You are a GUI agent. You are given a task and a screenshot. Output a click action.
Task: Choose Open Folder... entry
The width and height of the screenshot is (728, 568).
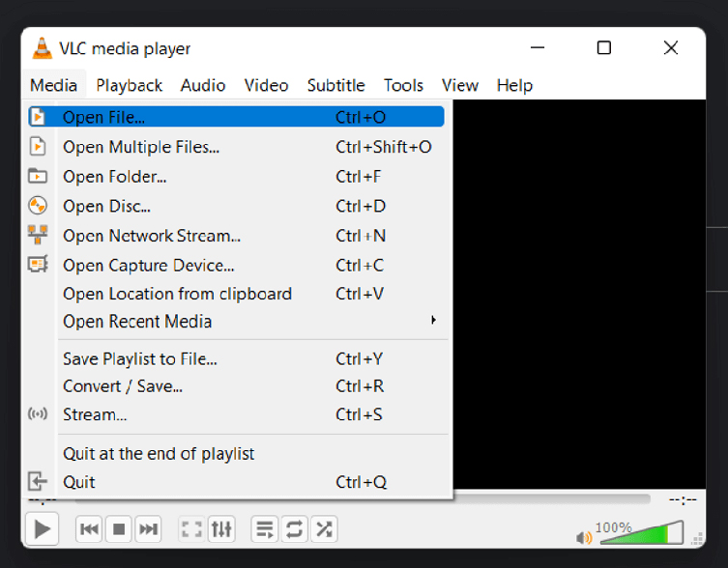point(236,177)
